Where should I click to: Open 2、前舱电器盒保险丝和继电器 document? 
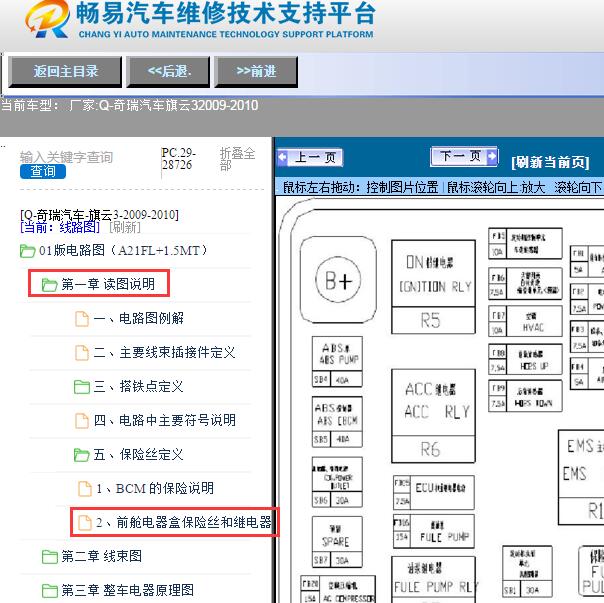(184, 522)
